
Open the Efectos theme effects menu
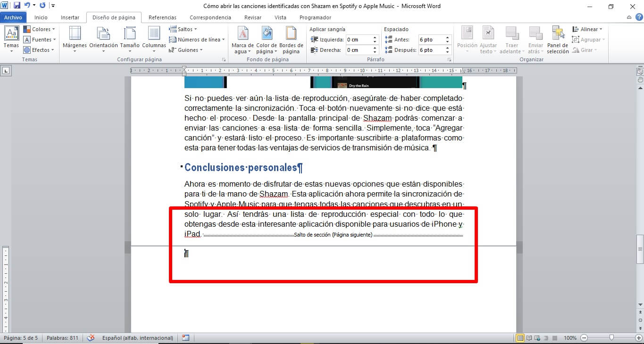40,50
